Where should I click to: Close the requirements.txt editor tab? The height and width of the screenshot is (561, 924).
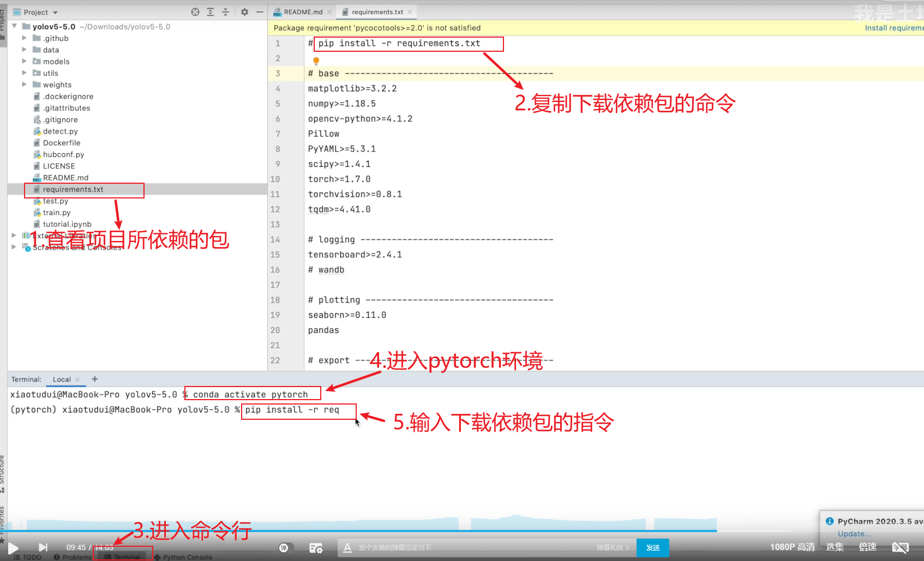(x=410, y=12)
